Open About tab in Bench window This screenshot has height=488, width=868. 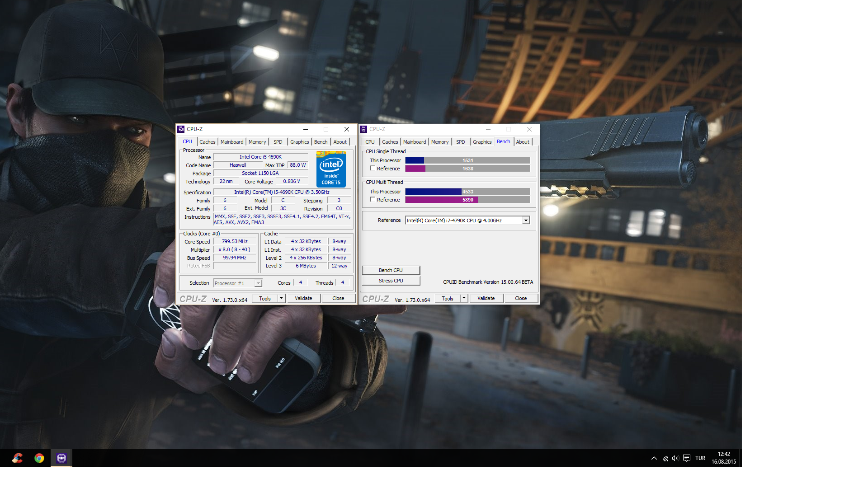click(523, 142)
